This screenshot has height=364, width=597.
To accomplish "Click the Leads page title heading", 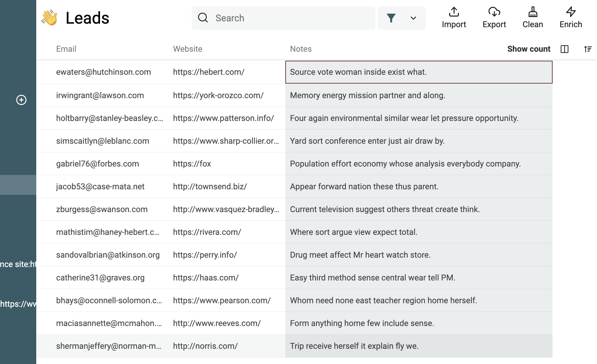I will (x=87, y=18).
